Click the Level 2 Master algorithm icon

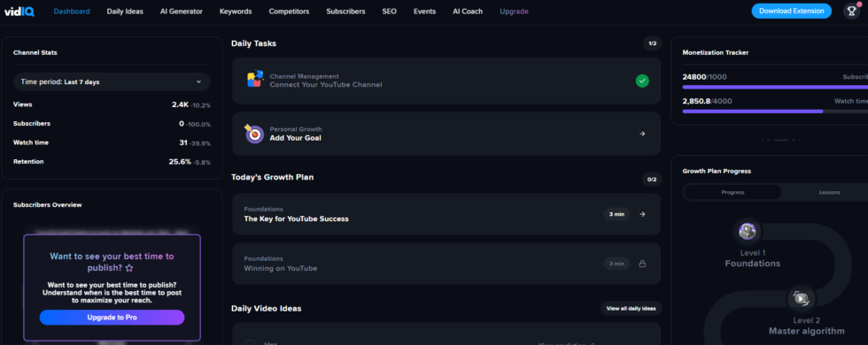point(801,299)
